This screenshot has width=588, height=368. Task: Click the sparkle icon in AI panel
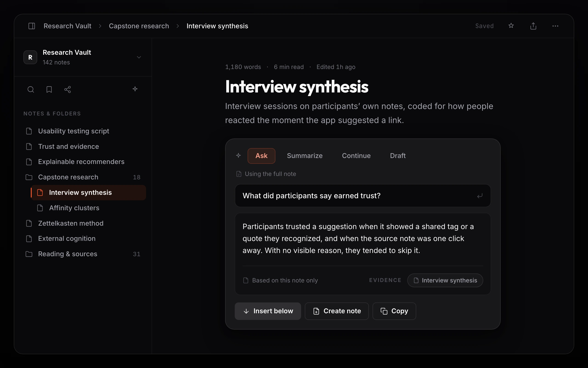(x=238, y=155)
